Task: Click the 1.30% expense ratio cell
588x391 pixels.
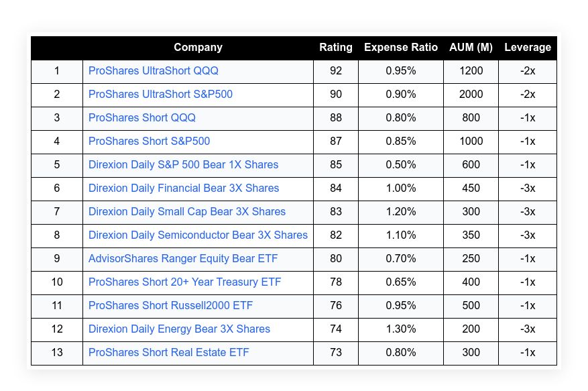Action: click(x=401, y=329)
